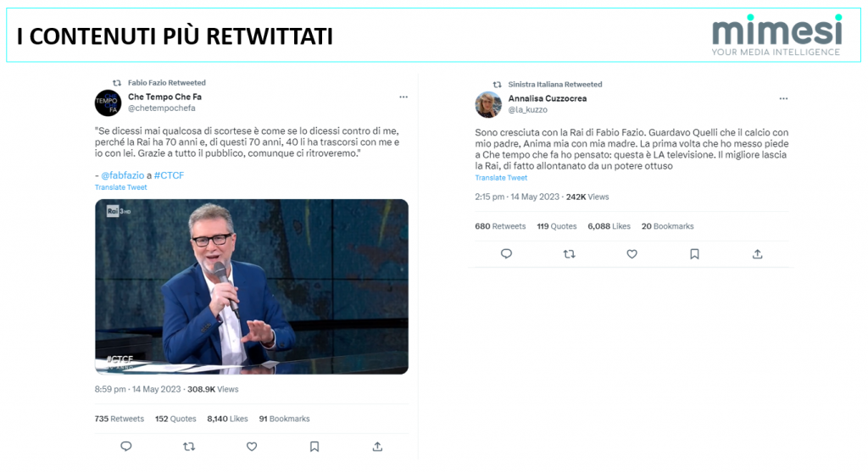Share Annalisa Cuzzocrea's tweet
Image resolution: width=868 pixels, height=472 pixels.
tap(757, 253)
